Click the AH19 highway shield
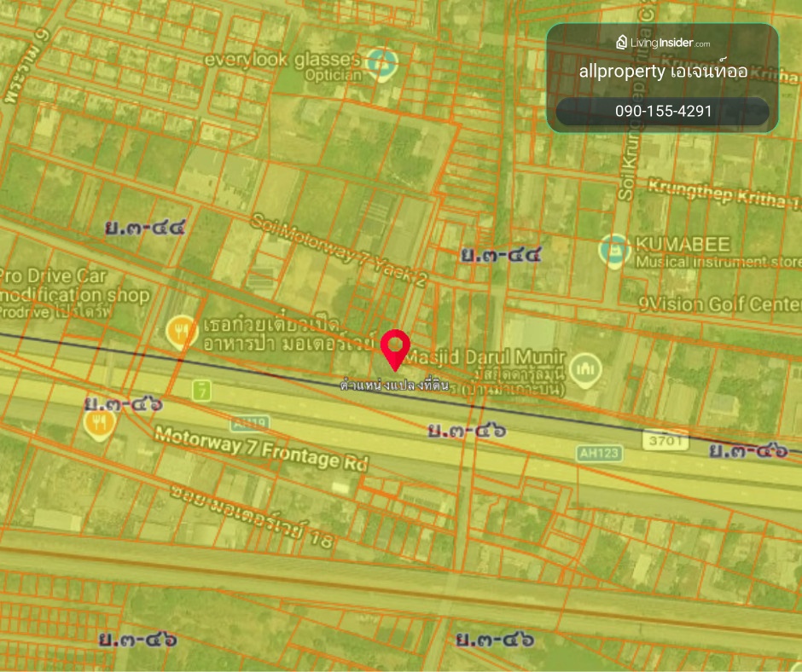This screenshot has height=672, width=802. (250, 424)
